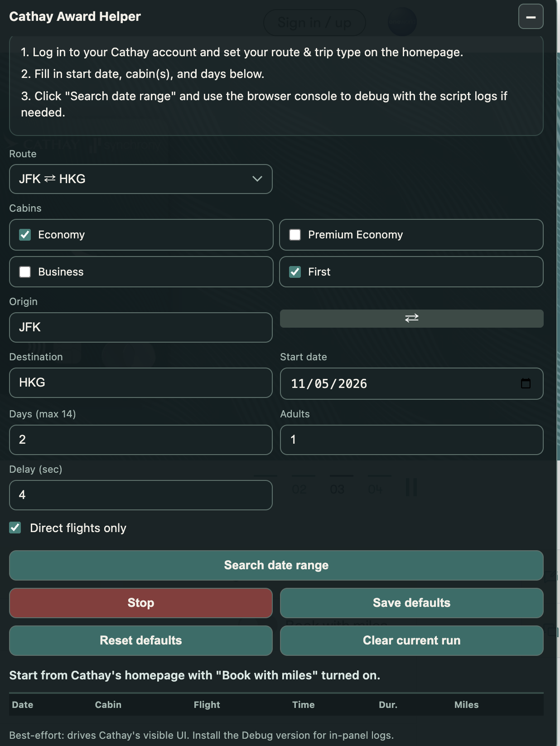This screenshot has height=746, width=560.
Task: Reset defaults to original values
Action: point(141,640)
